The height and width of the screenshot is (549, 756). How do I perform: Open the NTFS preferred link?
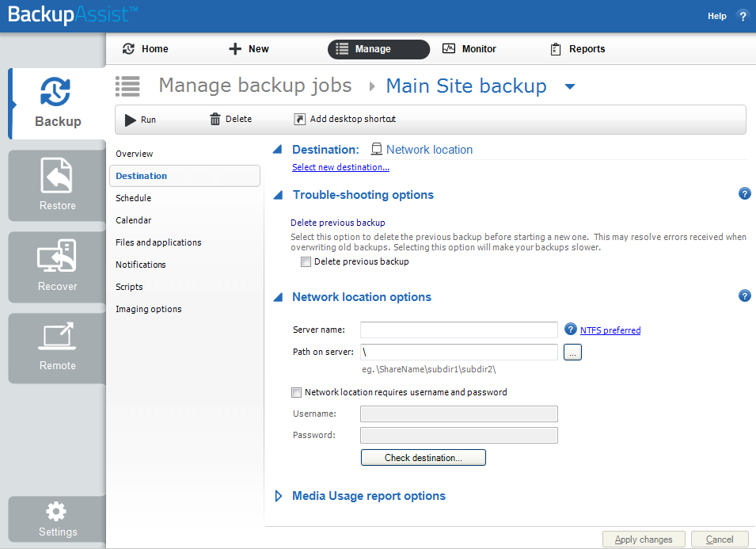click(610, 330)
